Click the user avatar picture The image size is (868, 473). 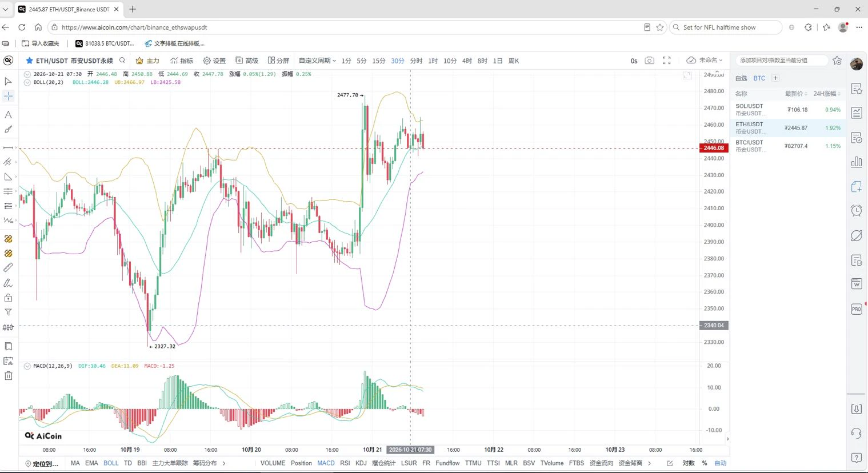click(857, 64)
